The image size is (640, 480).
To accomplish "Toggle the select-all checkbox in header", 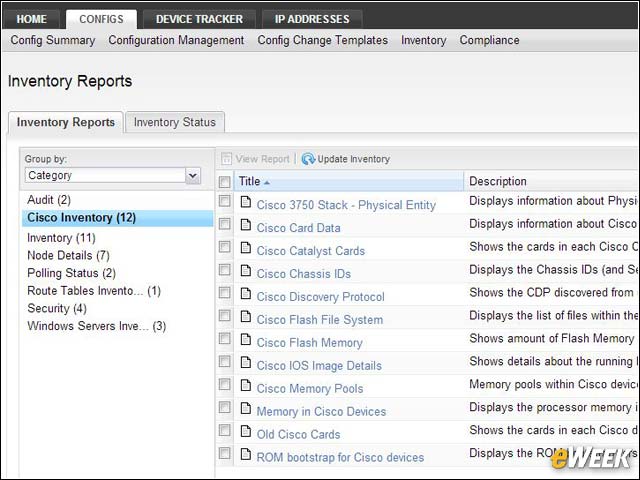I will click(x=224, y=182).
